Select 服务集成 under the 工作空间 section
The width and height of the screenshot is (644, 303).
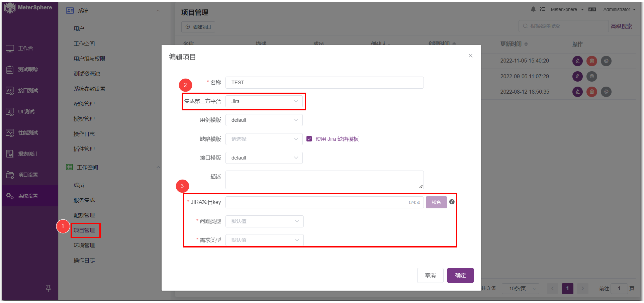tap(84, 200)
